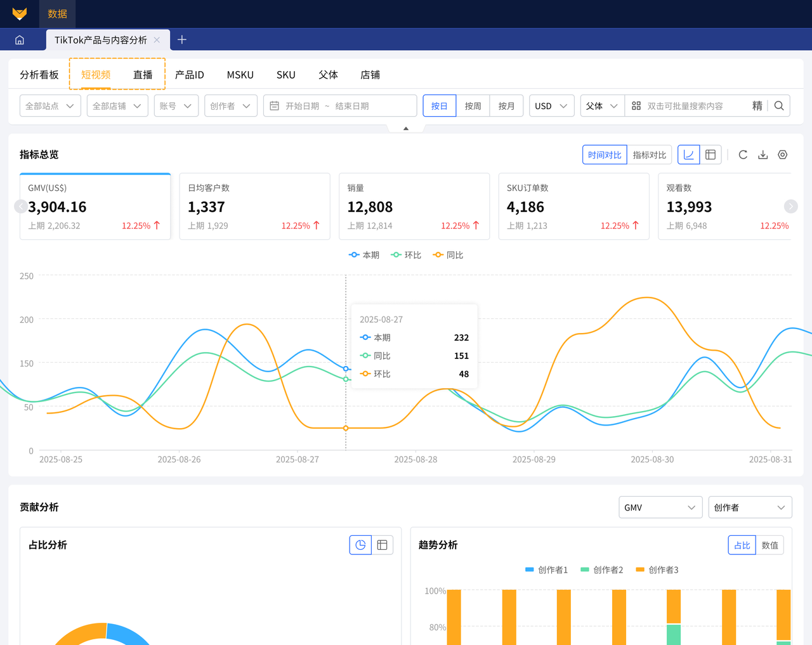Switch 趋势分析 to 数值 mode
Image resolution: width=812 pixels, height=645 pixels.
click(x=770, y=545)
